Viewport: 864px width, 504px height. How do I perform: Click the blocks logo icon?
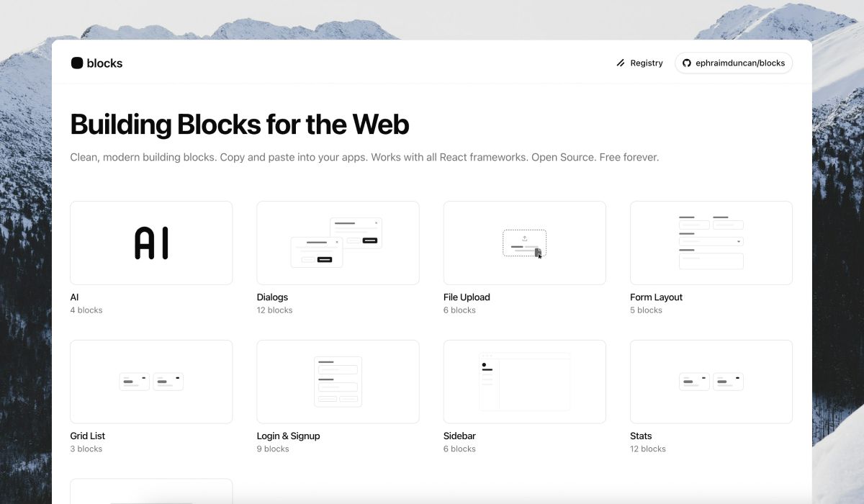tap(77, 63)
